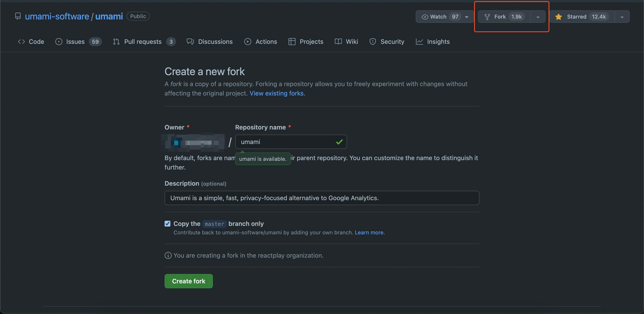The height and width of the screenshot is (314, 644).
Task: Click the Public visibility badge
Action: (138, 16)
